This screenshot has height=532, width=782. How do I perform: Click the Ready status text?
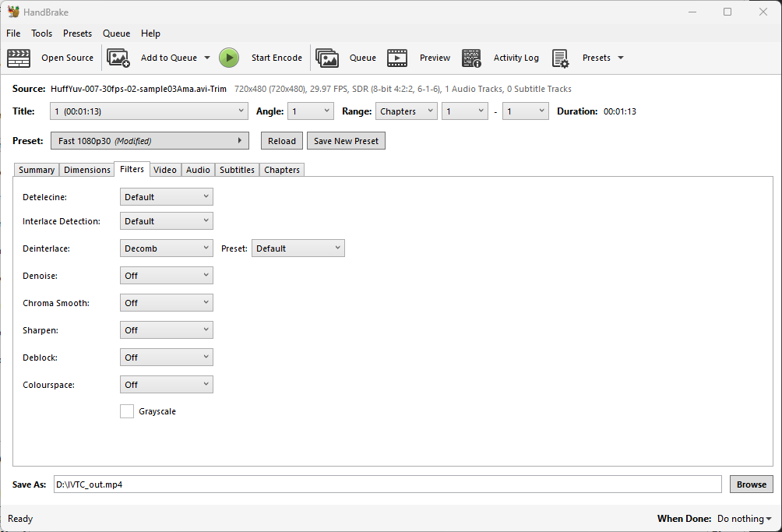[20, 519]
